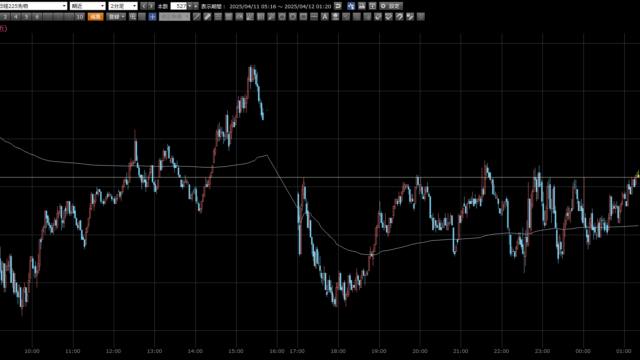This screenshot has height=360, width=640.
Task: Select the horizontal parallel lines tool
Action: pos(218,17)
